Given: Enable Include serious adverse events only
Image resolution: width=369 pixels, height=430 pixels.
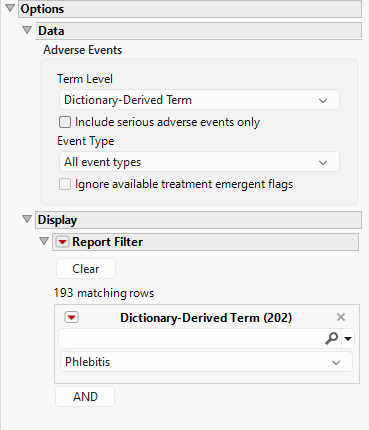Looking at the screenshot, I should click(x=65, y=122).
